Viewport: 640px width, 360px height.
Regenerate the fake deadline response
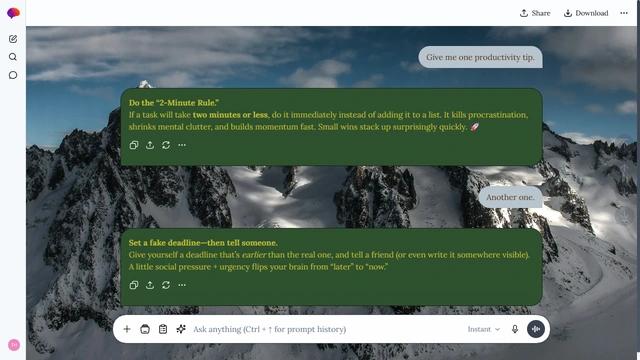coord(166,285)
